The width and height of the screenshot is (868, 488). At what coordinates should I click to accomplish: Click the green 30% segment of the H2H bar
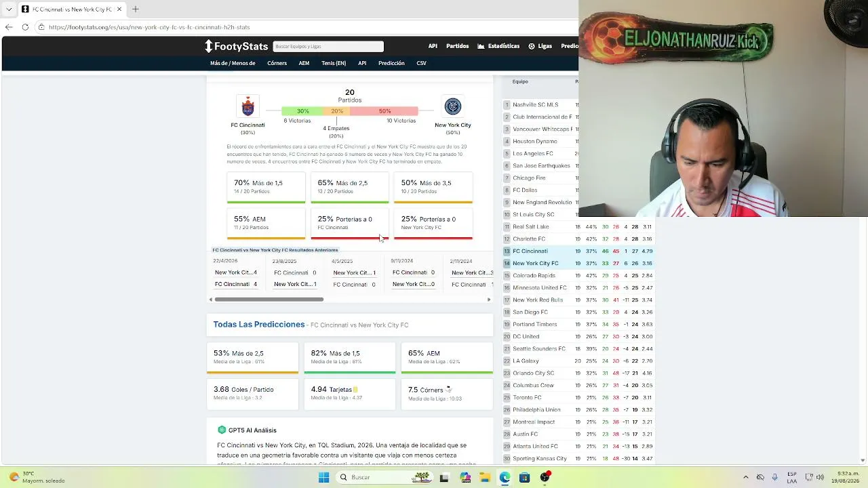click(302, 111)
